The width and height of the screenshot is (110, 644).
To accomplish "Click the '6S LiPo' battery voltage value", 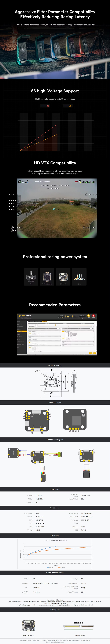I will click(x=84, y=583).
